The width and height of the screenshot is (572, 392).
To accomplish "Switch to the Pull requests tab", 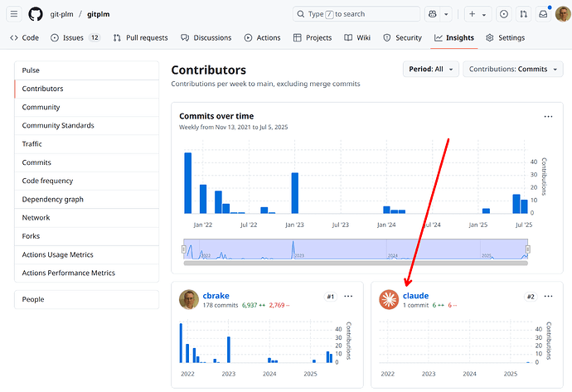I will (x=140, y=37).
